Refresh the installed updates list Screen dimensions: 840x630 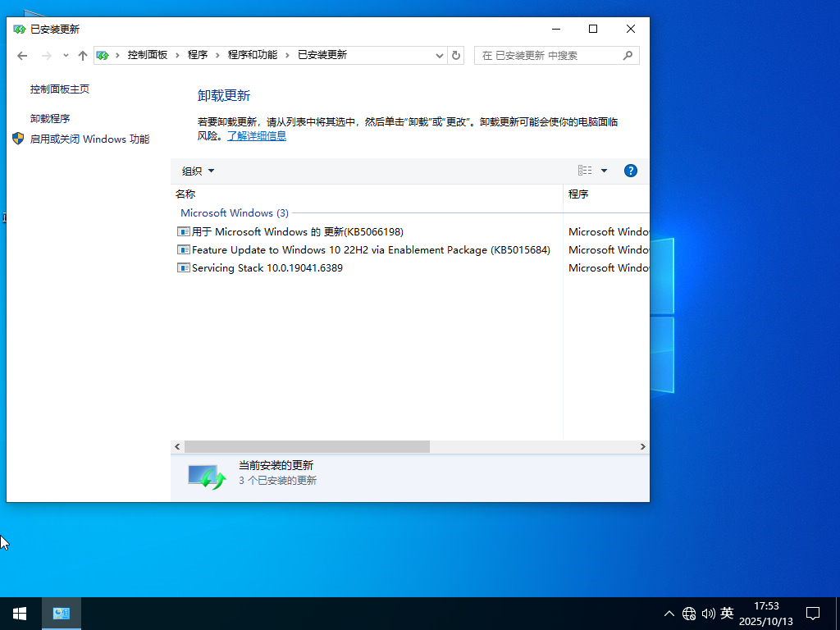tap(456, 55)
